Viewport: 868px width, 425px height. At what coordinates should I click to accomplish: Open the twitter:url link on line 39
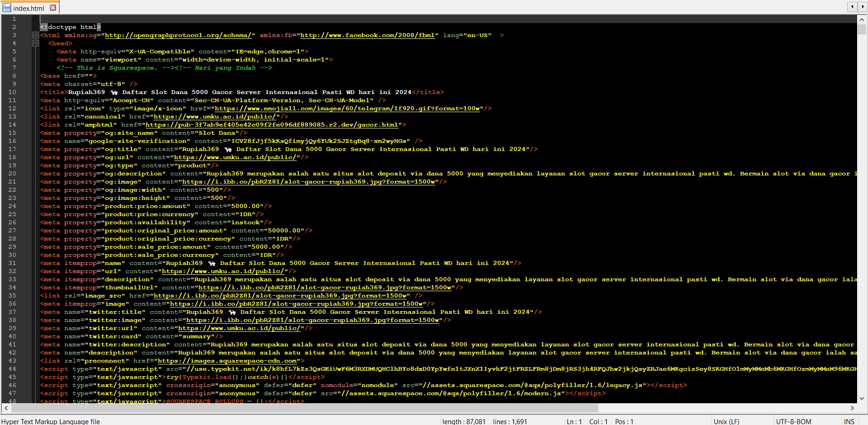click(239, 328)
